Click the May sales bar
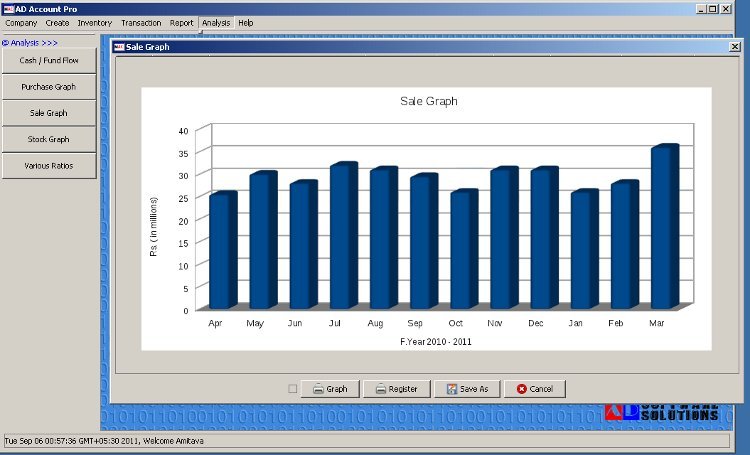 point(263,240)
